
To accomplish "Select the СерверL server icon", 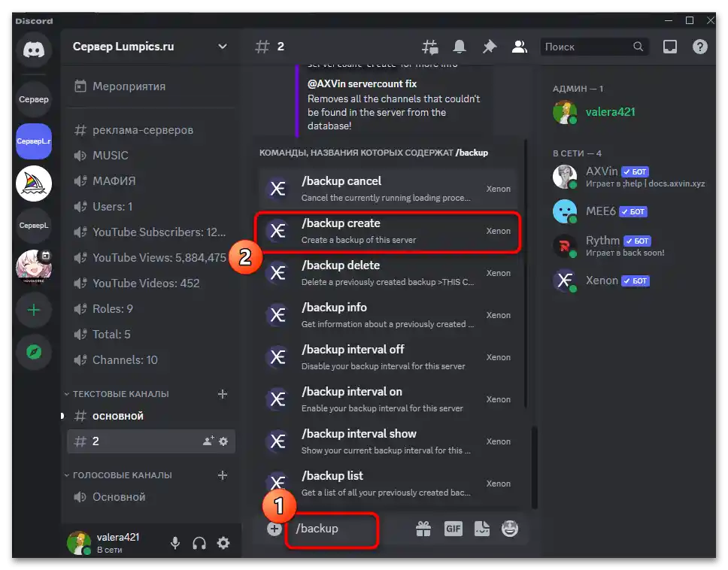I will click(34, 226).
